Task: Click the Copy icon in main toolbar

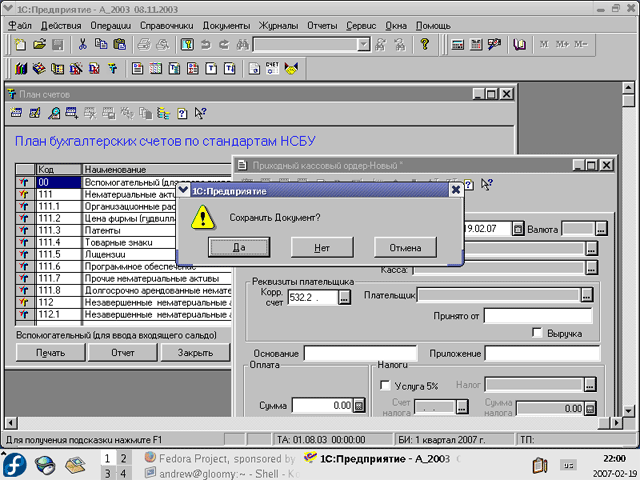Action: [101, 44]
